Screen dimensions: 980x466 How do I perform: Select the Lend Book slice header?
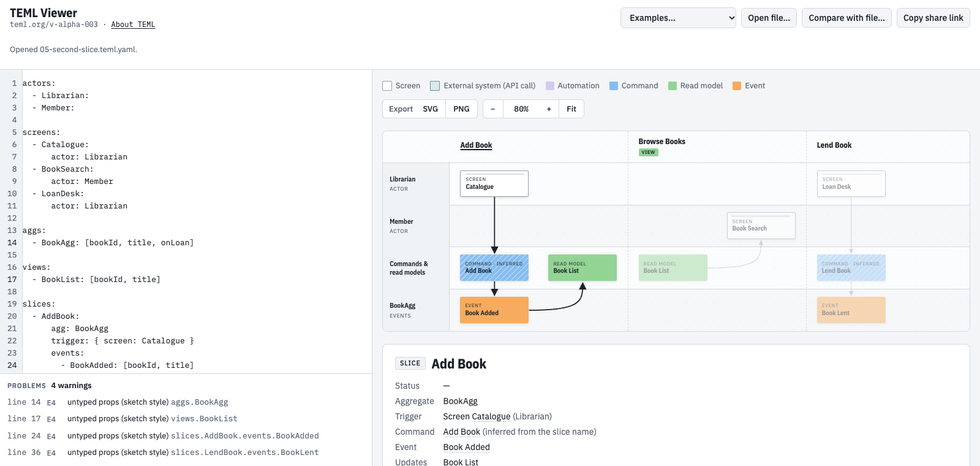834,145
